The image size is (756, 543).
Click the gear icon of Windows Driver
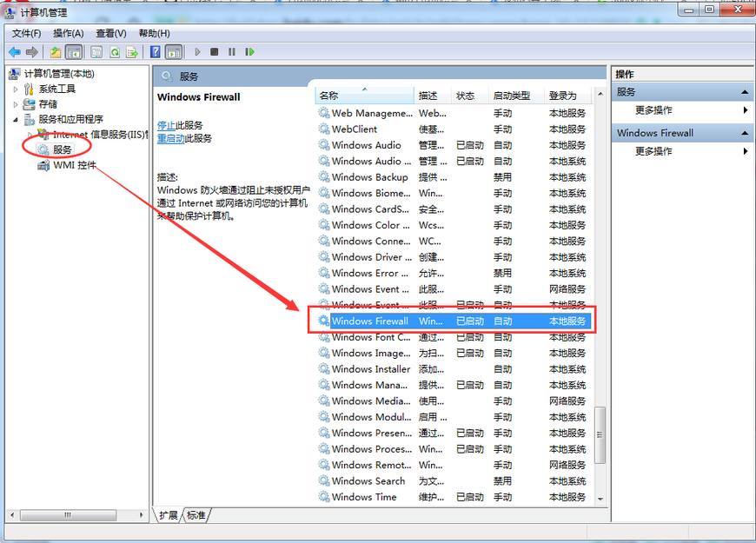[324, 257]
